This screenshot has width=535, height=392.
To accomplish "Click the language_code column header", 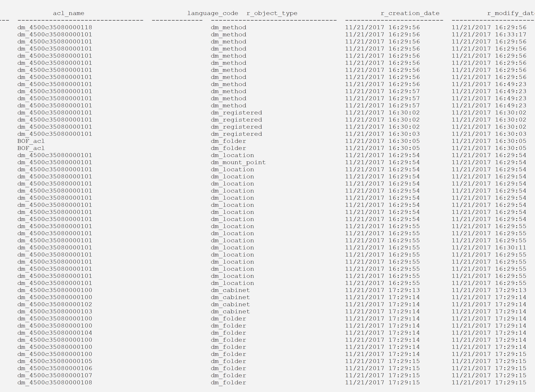I will [213, 13].
